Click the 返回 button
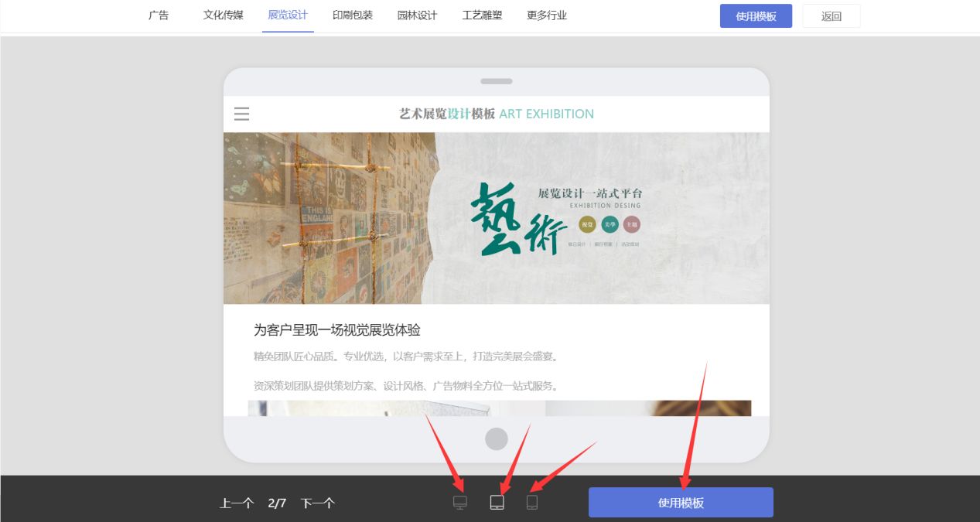The width and height of the screenshot is (980, 522). [831, 15]
